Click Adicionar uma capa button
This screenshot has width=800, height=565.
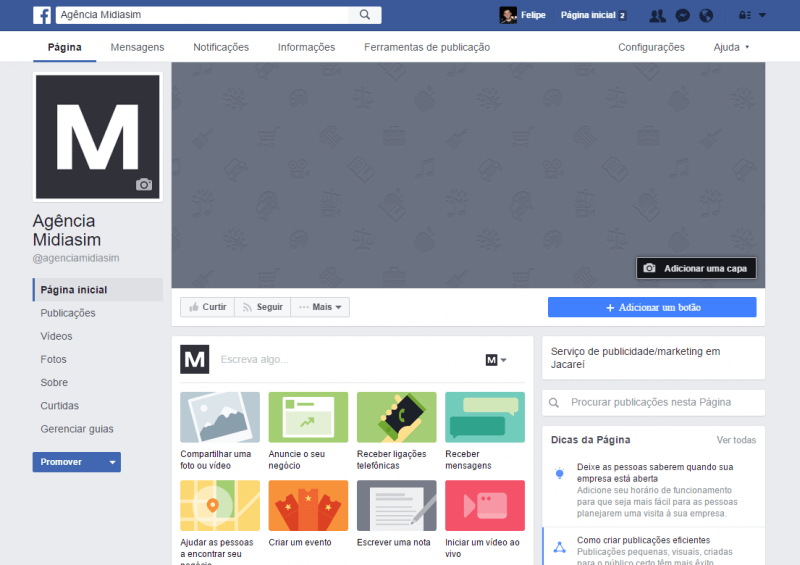(696, 268)
